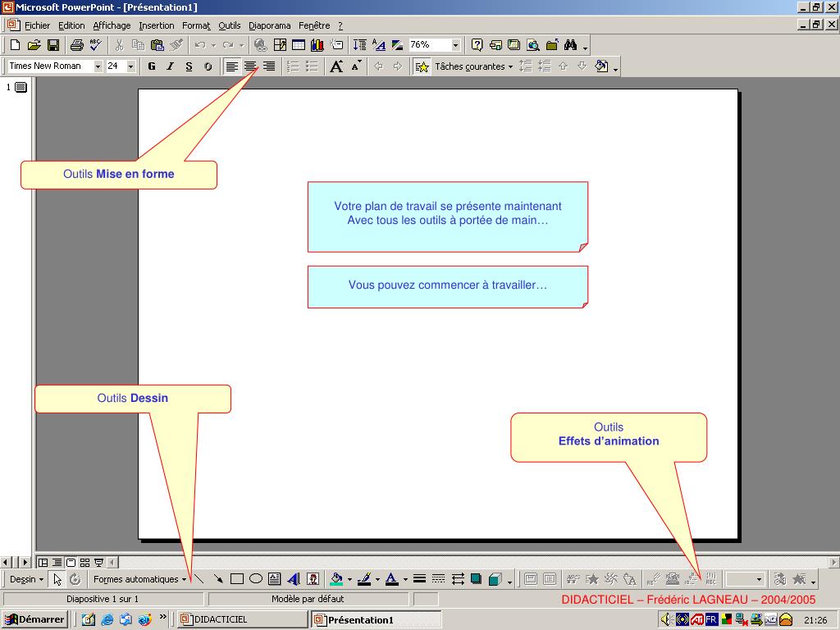
Task: Open the font size dropdown
Action: pyautogui.click(x=130, y=66)
